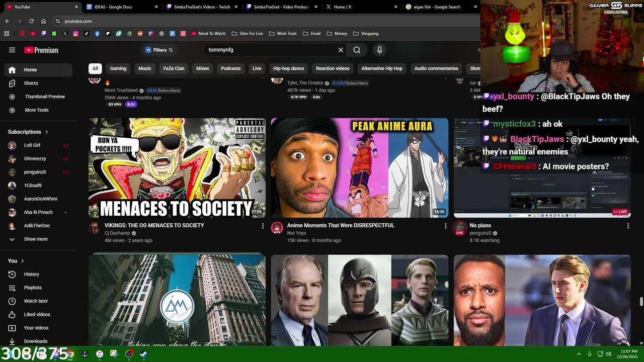This screenshot has height=362, width=644.
Task: Open the Peak Anime Aura thumbnail
Action: 360,168
